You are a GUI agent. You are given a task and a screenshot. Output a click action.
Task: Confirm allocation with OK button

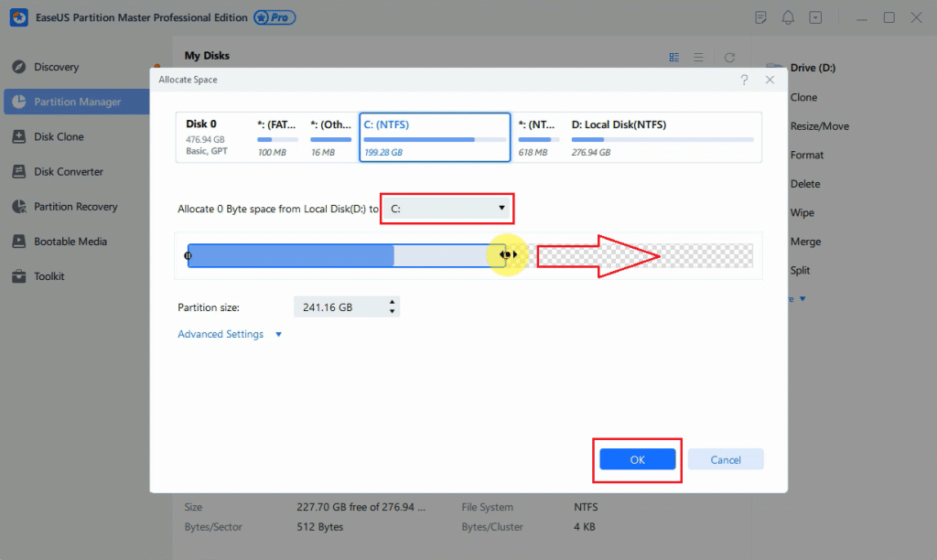tap(638, 459)
